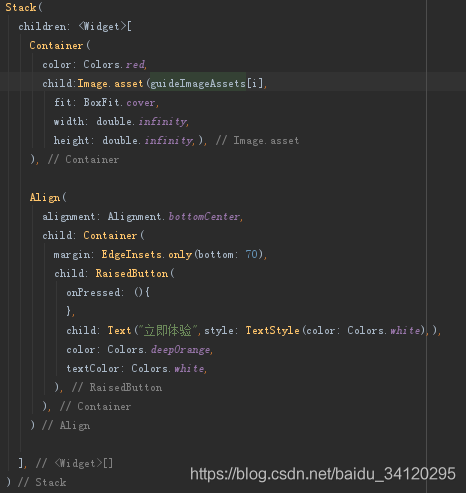Viewport: 466px width, 493px height.
Task: Place cursor on Colors.red value
Action: point(114,64)
